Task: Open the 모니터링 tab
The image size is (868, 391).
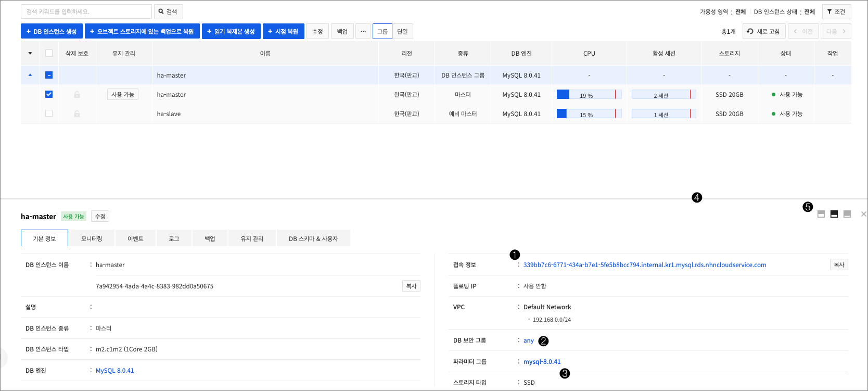Action: (92, 238)
